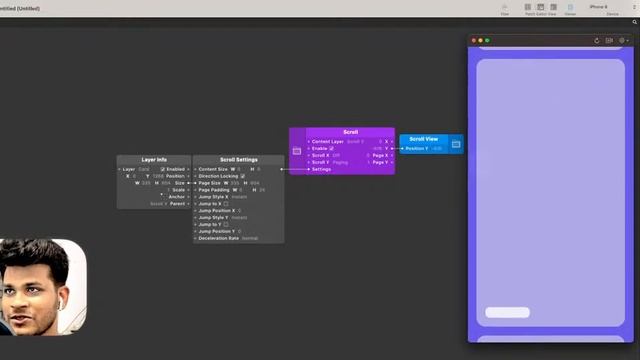Click the Jump Position X value field
The height and width of the screenshot is (360, 640).
point(239,211)
